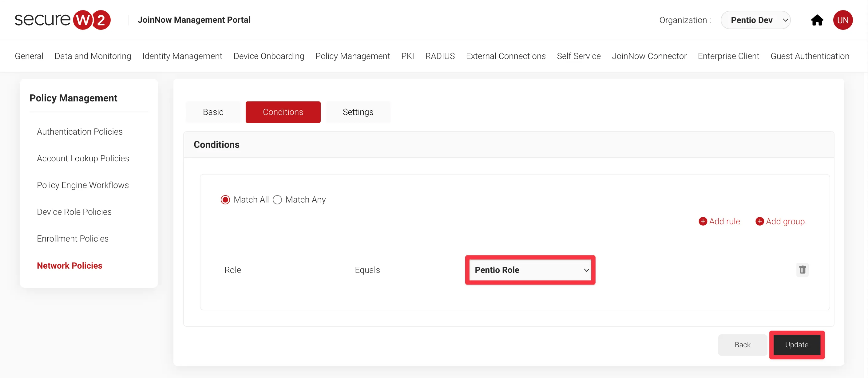Click the Equals operator text

click(367, 270)
